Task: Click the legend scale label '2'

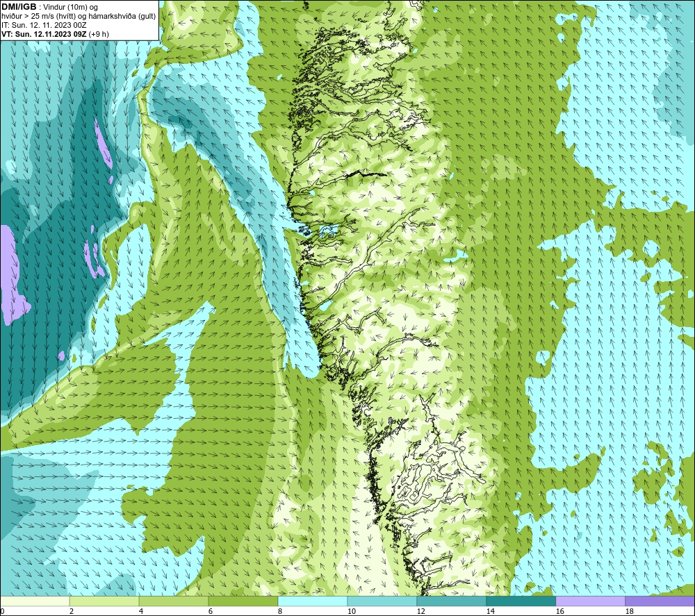Action: 72,611
